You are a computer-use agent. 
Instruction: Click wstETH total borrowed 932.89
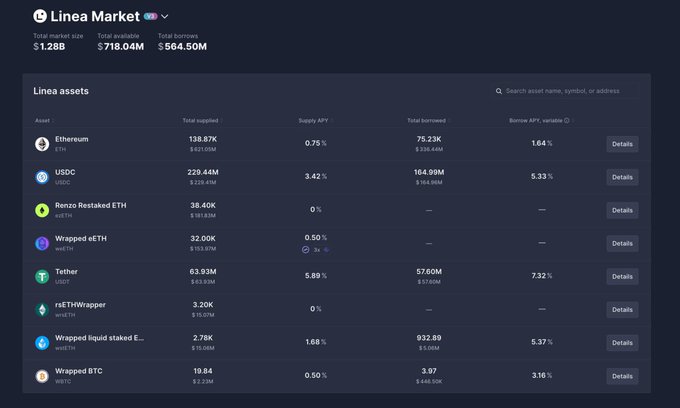tap(429, 338)
